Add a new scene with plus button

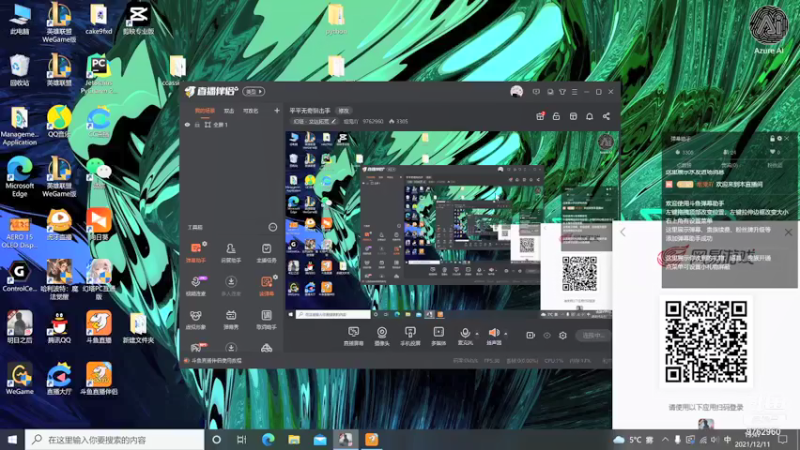[277, 110]
